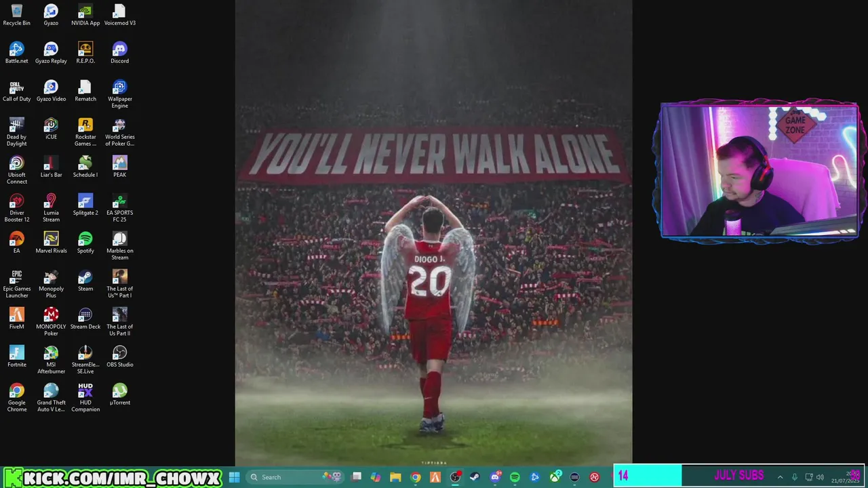
Task: Launch Fortnite from the desktop
Action: tap(17, 357)
